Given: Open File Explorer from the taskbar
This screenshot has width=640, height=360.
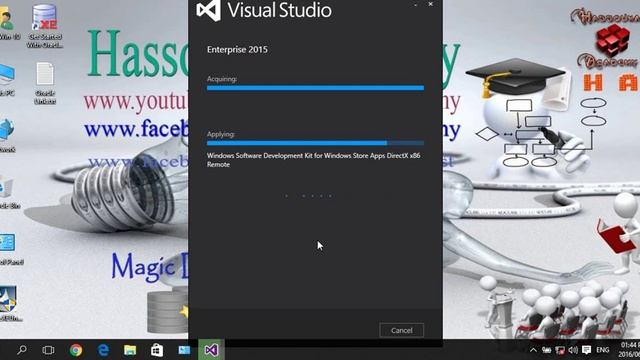Looking at the screenshot, I should pyautogui.click(x=130, y=350).
